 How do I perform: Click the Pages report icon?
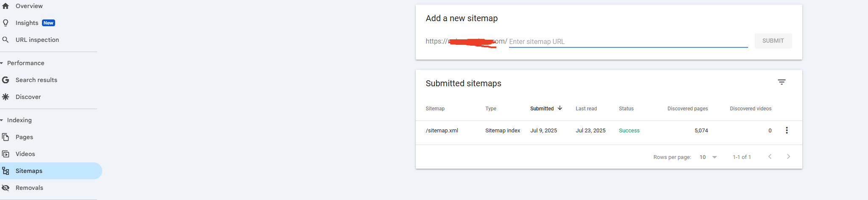(x=6, y=137)
